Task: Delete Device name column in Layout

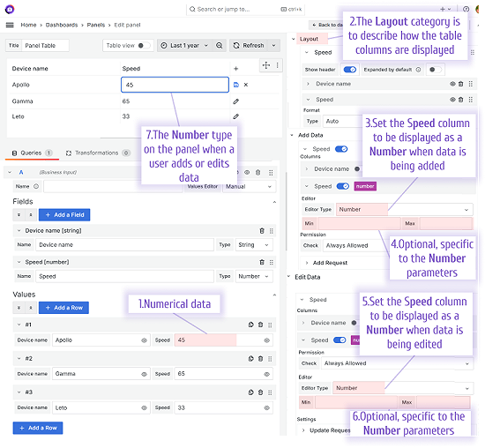Action: 460,84
